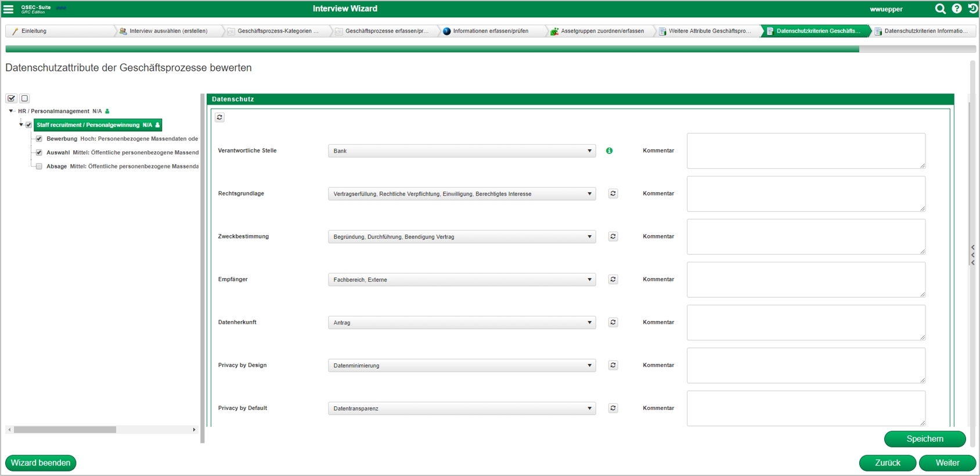Image resolution: width=980 pixels, height=476 pixels.
Task: Reset the Privacy by Default field
Action: click(613, 409)
